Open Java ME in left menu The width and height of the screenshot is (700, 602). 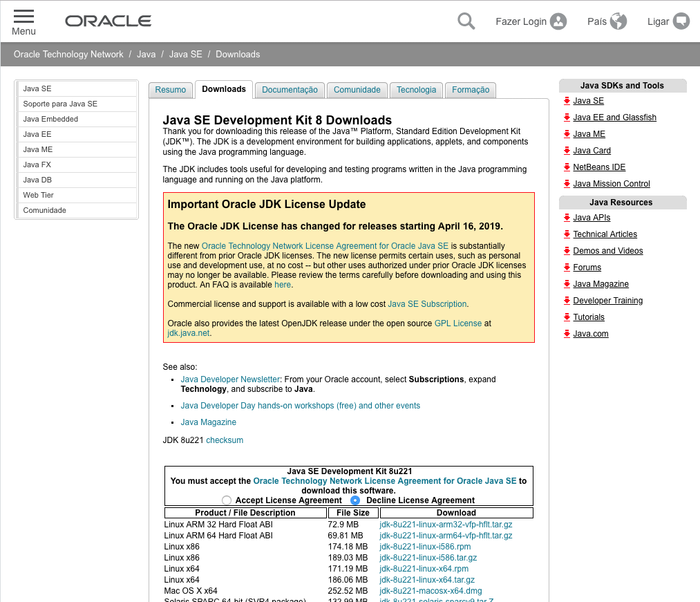77,149
